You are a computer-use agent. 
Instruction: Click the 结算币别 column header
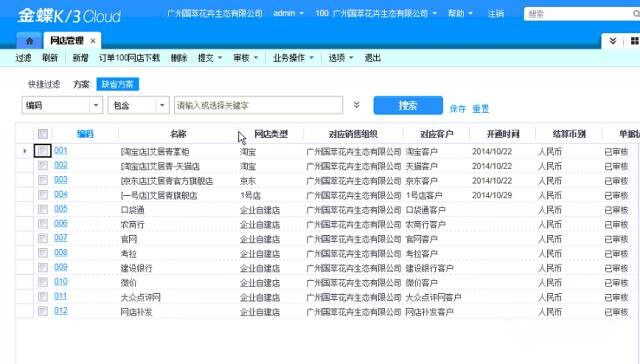pyautogui.click(x=569, y=134)
